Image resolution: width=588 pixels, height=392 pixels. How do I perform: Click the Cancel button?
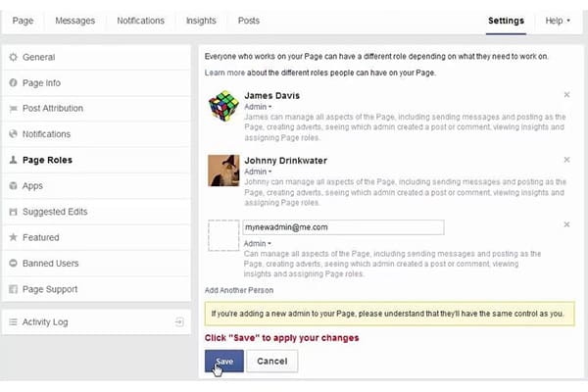[x=272, y=361]
